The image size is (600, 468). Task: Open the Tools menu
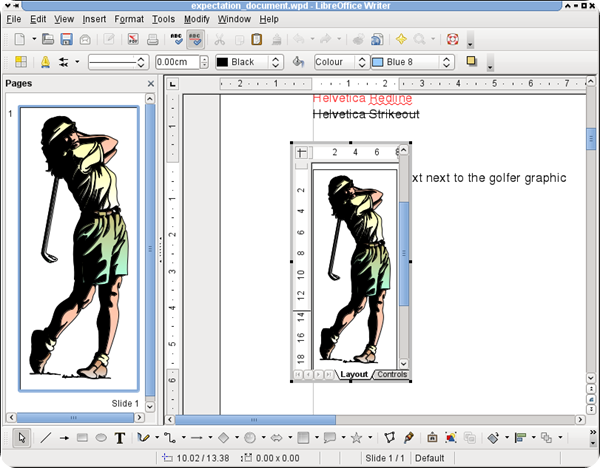163,19
